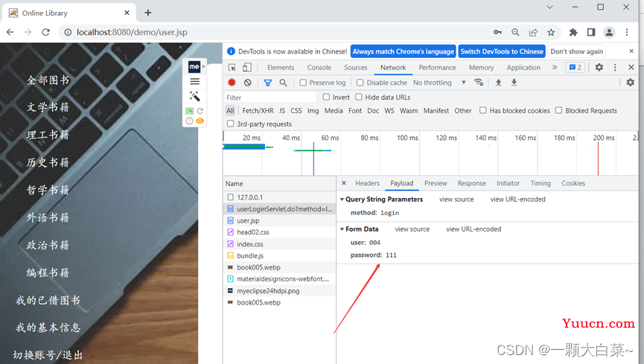The image size is (644, 364).
Task: Open a new browser tab
Action: tap(148, 13)
